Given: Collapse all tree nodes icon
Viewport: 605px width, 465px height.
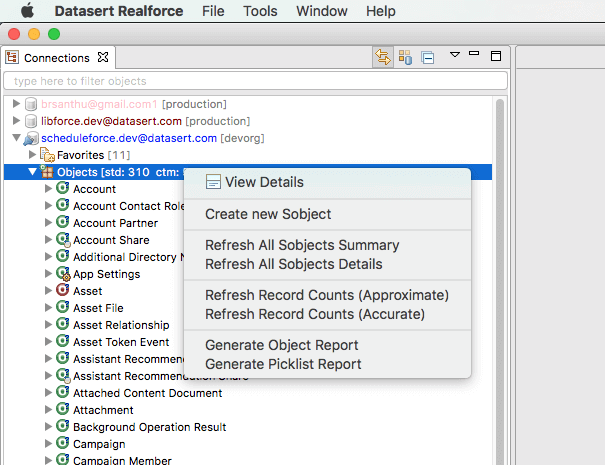Looking at the screenshot, I should (428, 58).
